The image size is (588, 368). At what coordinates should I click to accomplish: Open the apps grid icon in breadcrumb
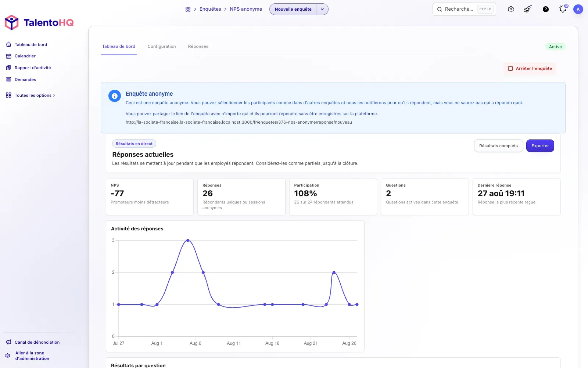(x=188, y=9)
